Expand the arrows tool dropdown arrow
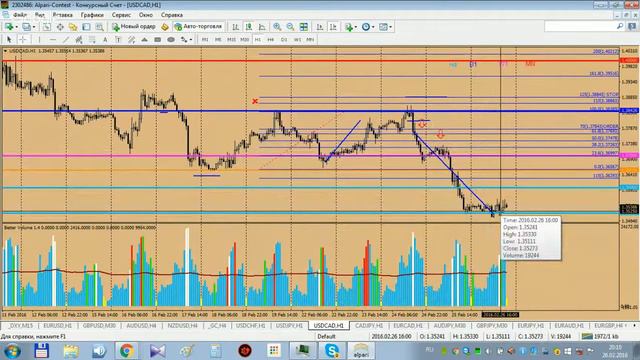The width and height of the screenshot is (640, 360). (191, 40)
